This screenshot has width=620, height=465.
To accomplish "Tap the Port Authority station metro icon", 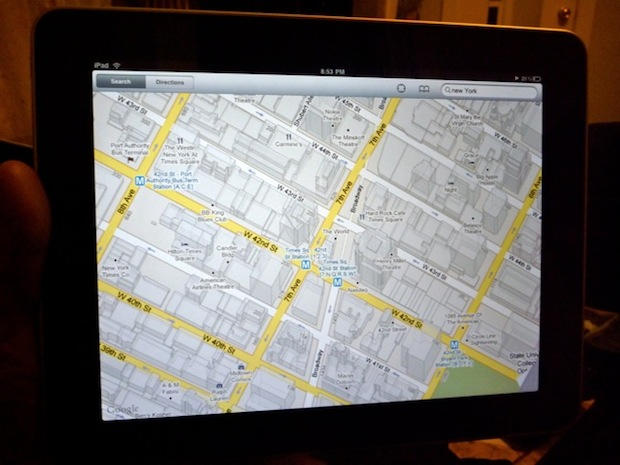I will point(140,182).
